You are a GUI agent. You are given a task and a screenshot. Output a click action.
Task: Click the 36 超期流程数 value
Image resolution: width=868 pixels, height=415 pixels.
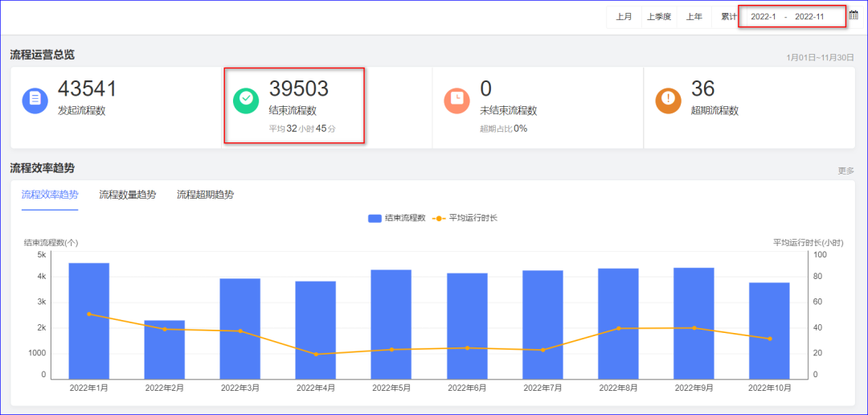tap(703, 88)
